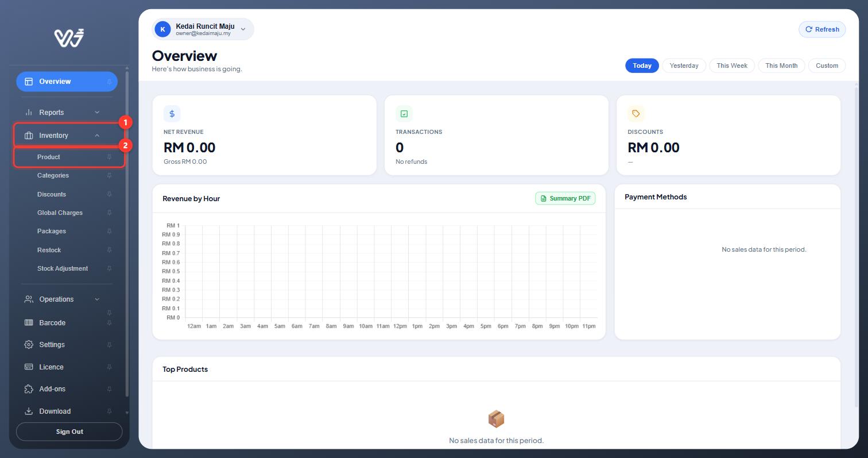This screenshot has width=868, height=458.
Task: Download the Summary PDF
Action: coord(565,198)
